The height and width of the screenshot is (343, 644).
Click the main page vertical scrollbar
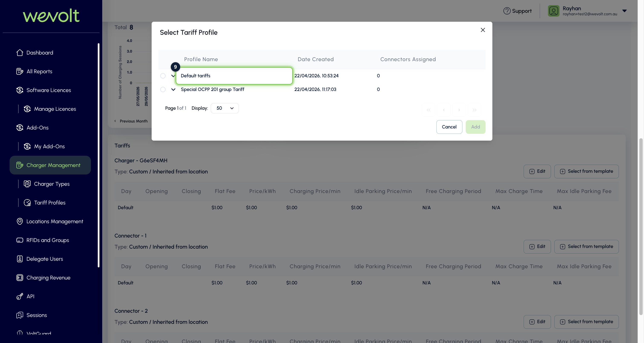tap(641, 226)
